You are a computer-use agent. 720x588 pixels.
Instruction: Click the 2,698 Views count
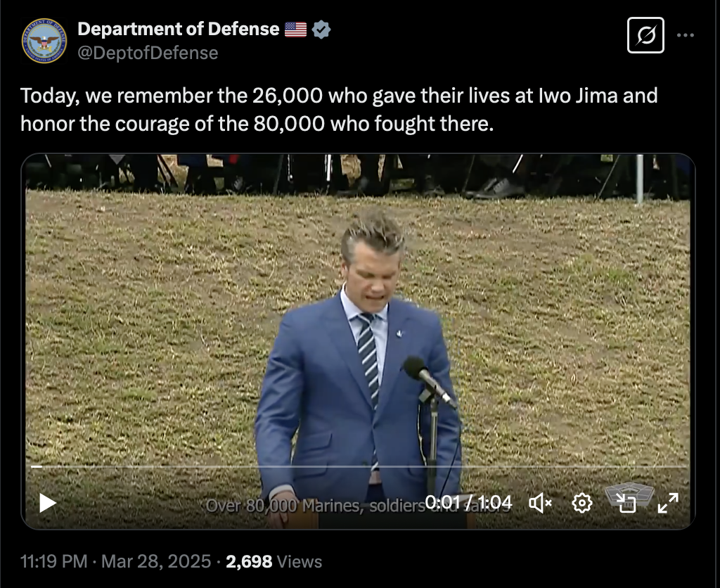click(274, 561)
